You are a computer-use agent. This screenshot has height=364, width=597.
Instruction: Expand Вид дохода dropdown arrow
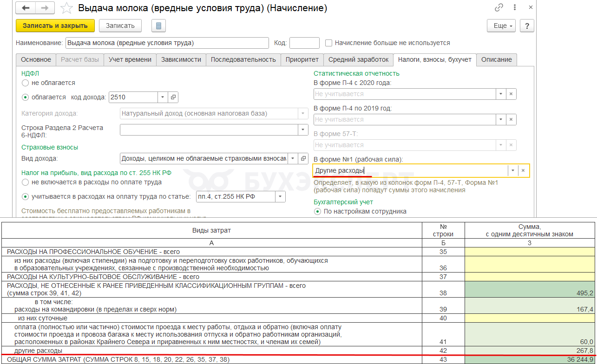point(293,158)
